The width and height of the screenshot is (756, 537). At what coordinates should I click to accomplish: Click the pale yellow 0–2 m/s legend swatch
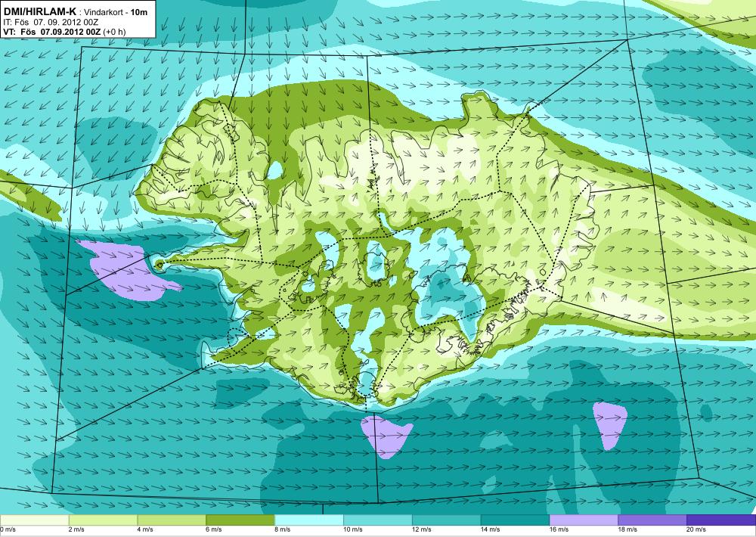(34, 520)
